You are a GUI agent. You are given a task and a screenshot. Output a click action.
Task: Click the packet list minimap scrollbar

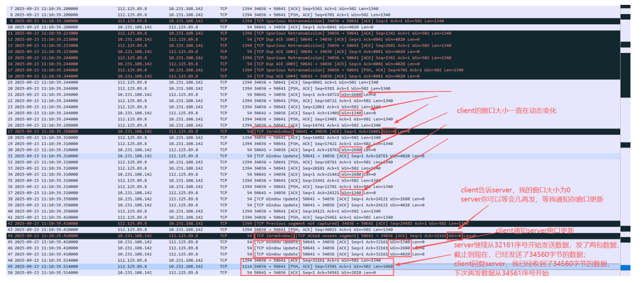625,140
